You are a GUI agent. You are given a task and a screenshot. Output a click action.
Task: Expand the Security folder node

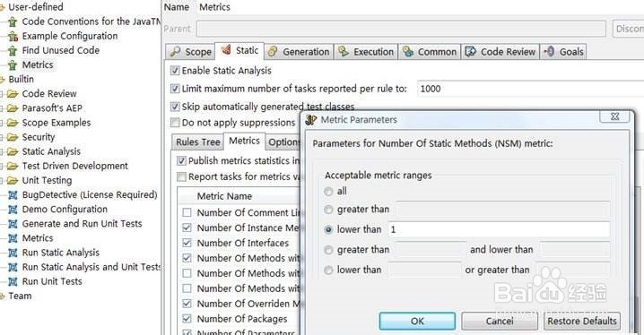(x=2, y=137)
